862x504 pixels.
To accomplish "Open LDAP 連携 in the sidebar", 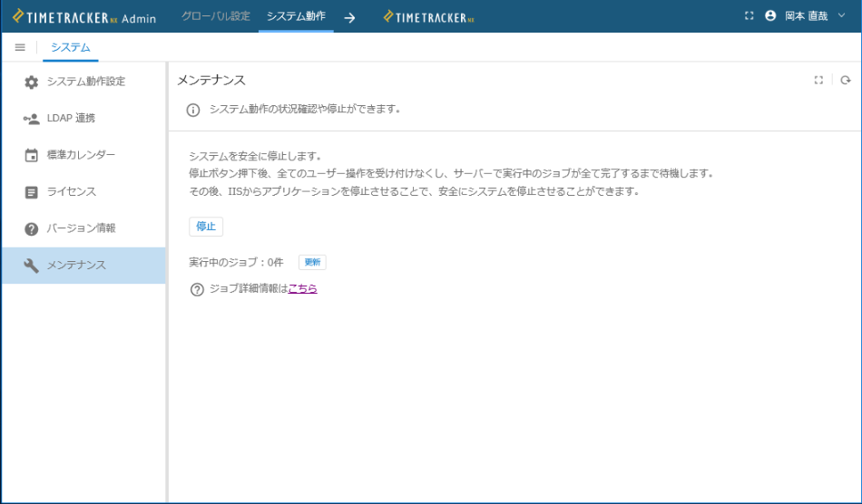I will point(83,118).
